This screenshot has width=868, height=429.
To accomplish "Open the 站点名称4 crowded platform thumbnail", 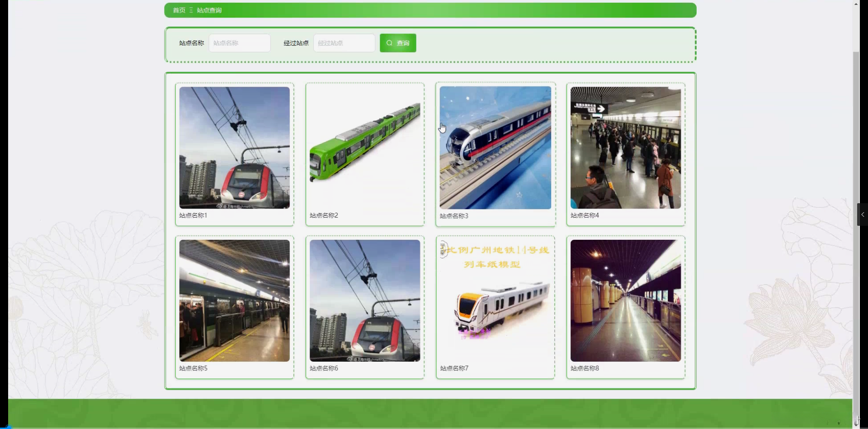I will [x=626, y=148].
